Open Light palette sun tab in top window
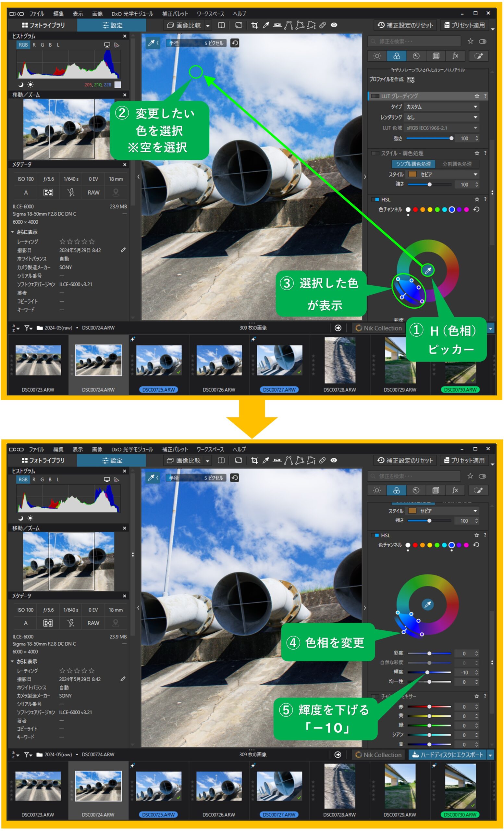The width and height of the screenshot is (504, 831). point(377,56)
